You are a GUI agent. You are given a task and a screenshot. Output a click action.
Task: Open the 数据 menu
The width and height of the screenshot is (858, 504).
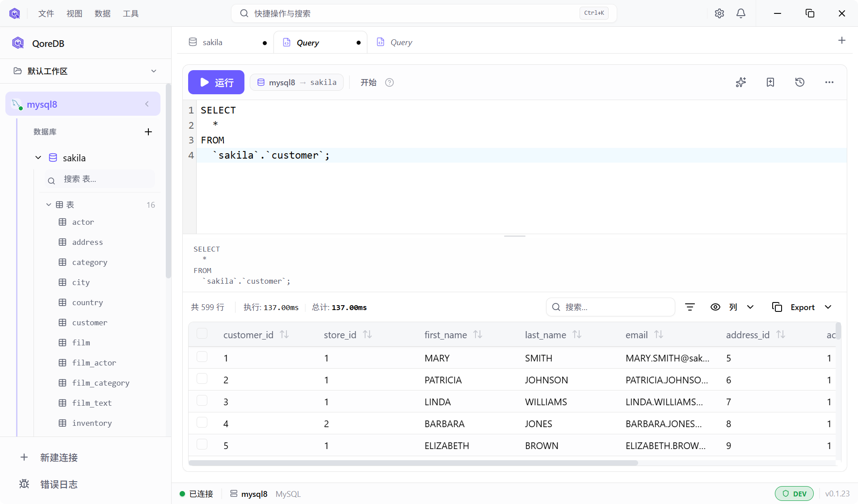[x=102, y=13]
